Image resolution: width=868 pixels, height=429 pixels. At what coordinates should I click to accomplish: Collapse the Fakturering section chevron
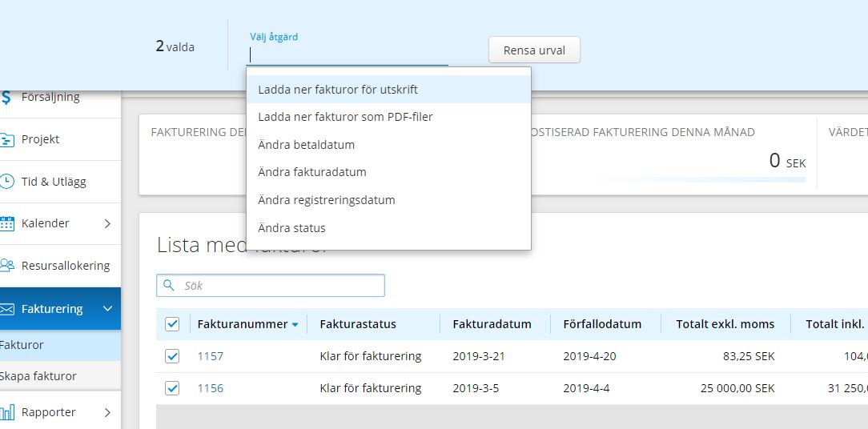(x=108, y=308)
